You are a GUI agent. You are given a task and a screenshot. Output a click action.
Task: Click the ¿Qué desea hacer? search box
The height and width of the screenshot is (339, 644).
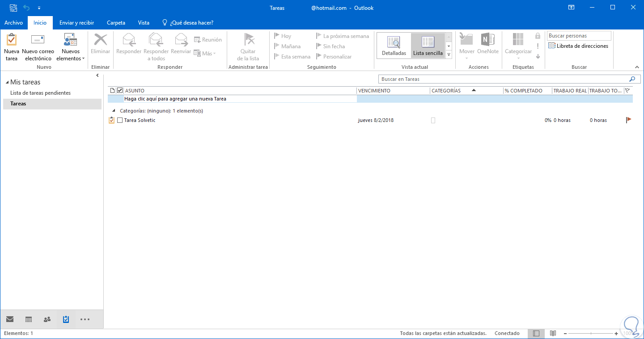[x=187, y=23]
